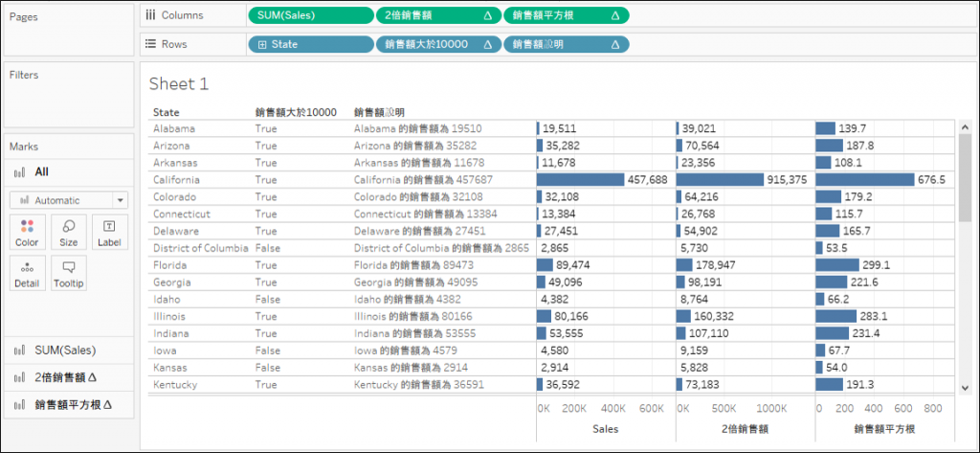Click the State column header
Image resolution: width=980 pixels, height=453 pixels.
click(167, 113)
